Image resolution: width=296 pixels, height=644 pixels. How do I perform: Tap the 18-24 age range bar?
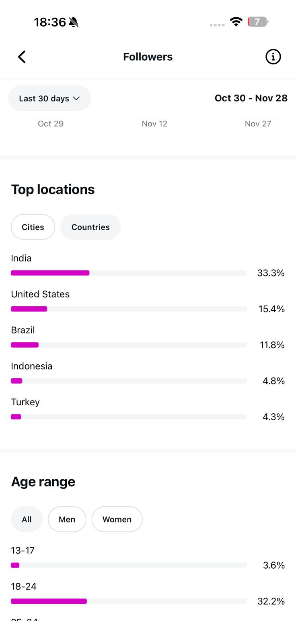tap(129, 601)
